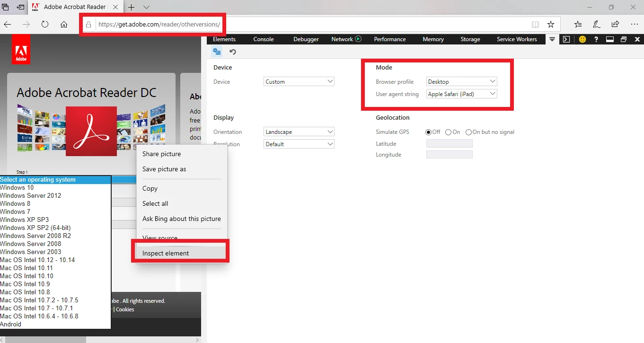Click the persist emulation settings icon
The image size is (644, 343).
tap(217, 52)
